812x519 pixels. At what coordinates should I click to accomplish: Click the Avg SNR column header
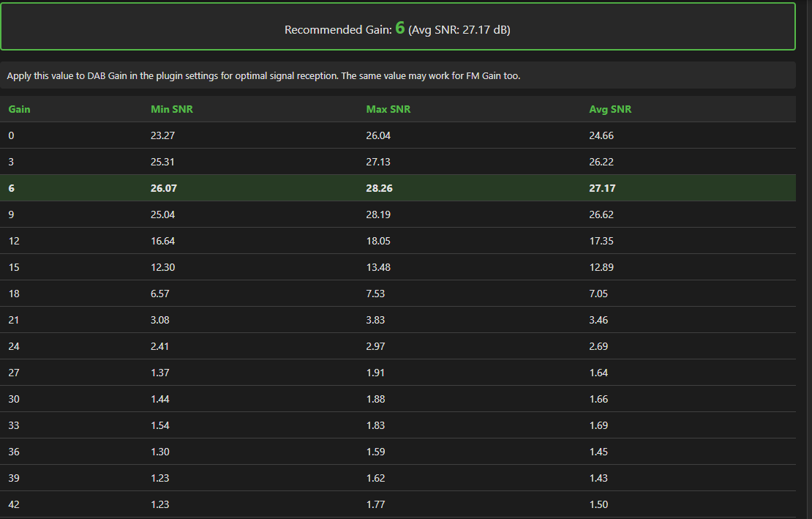point(610,109)
